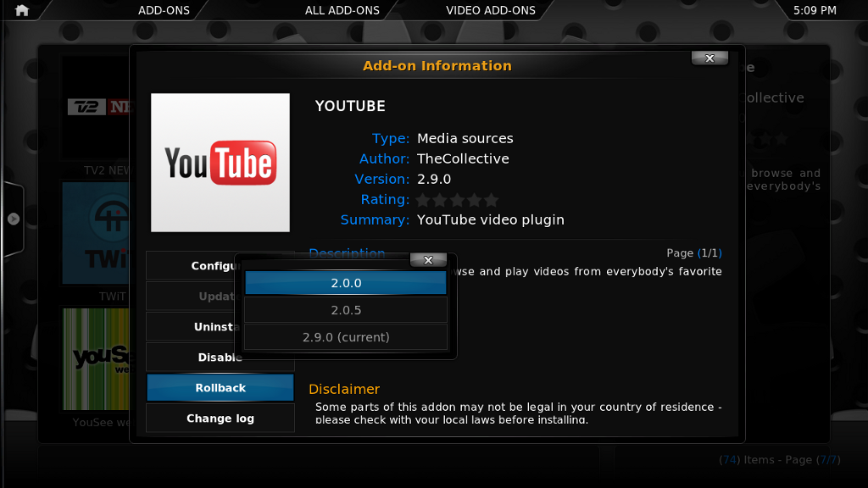Select version 2.0.5 to roll back

click(346, 310)
